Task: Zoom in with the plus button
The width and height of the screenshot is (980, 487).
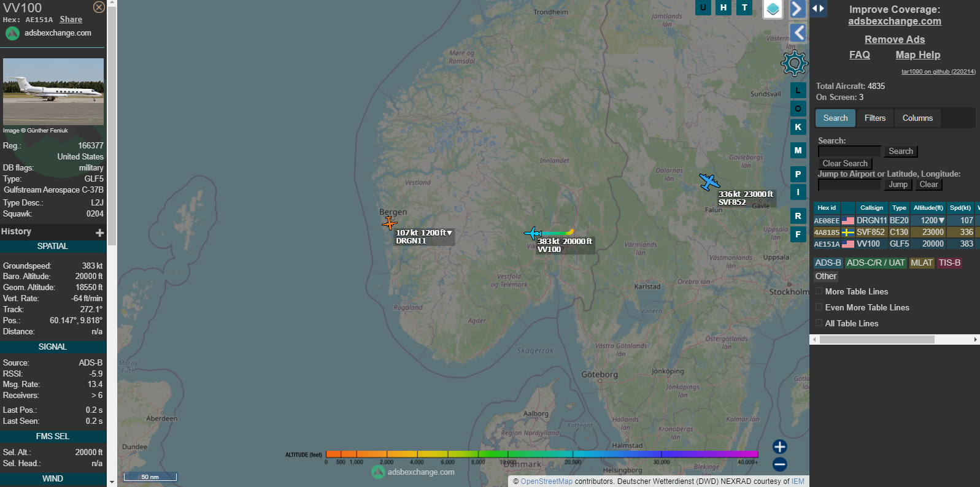Action: click(x=780, y=447)
